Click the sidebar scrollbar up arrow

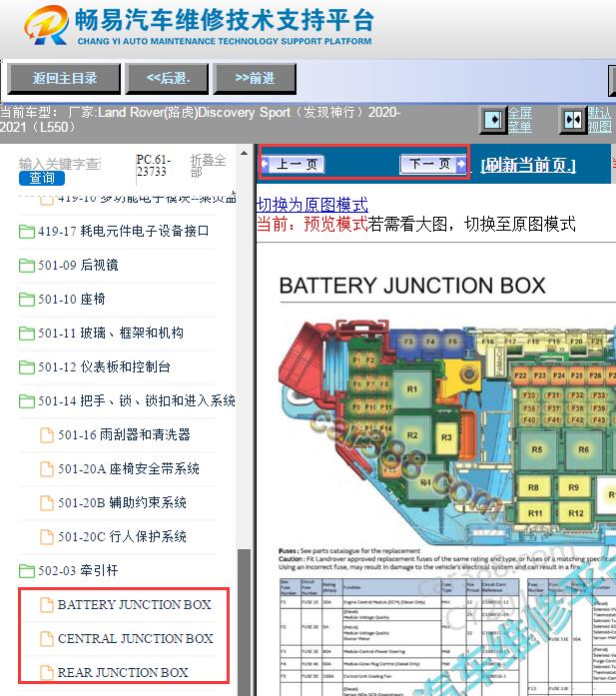click(x=244, y=153)
